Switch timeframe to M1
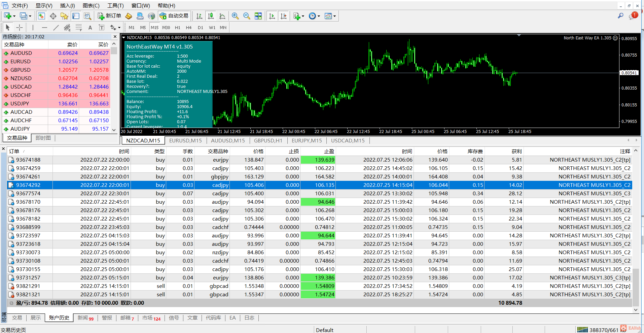This screenshot has width=644, height=333. 132,28
